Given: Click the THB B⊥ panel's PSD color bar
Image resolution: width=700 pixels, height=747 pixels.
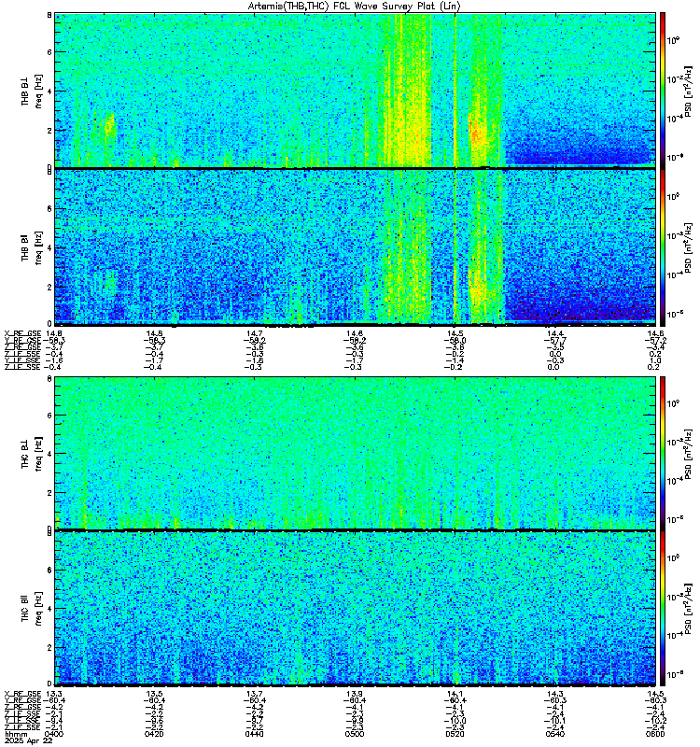Looking at the screenshot, I should click(663, 90).
